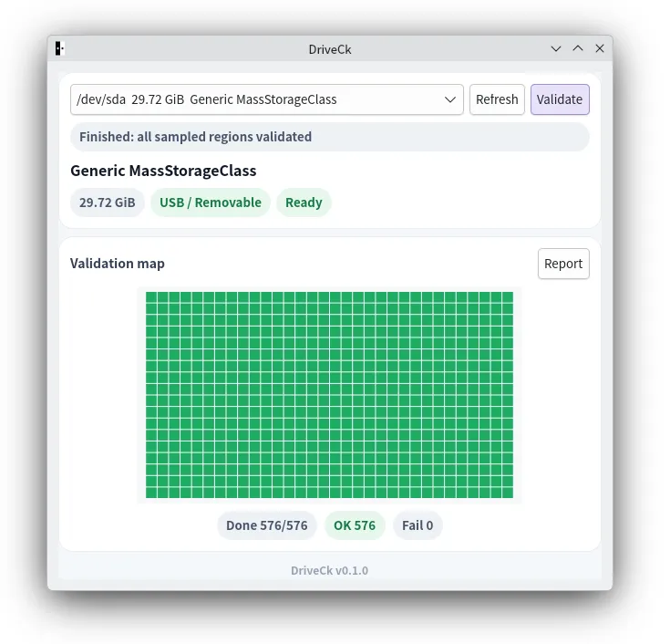This screenshot has height=644, width=670.
Task: Click the DriveCk v0.1.0 version label
Action: coord(329,571)
